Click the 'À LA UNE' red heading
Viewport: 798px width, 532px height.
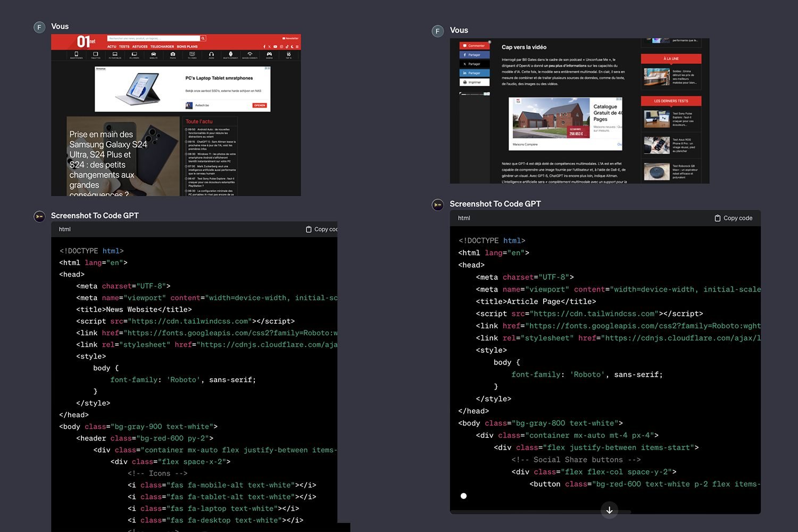(671, 59)
